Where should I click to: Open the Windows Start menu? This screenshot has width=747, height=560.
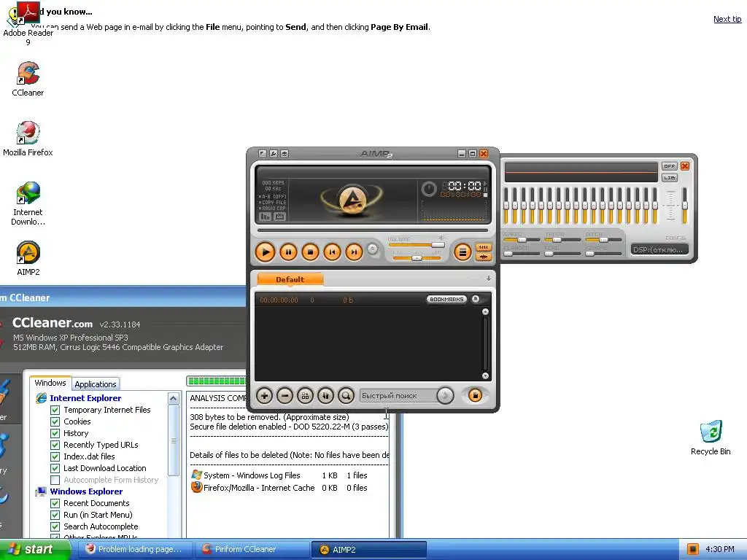[x=36, y=549]
